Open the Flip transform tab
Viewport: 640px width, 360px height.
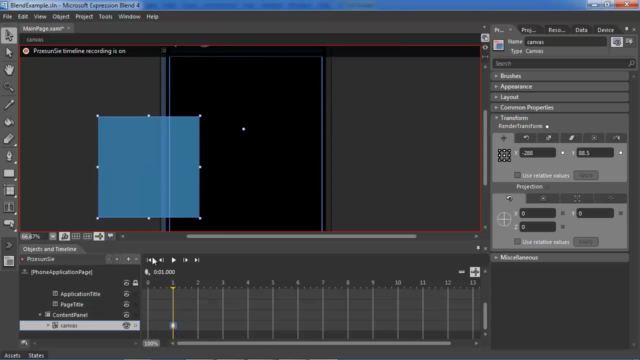(x=616, y=138)
